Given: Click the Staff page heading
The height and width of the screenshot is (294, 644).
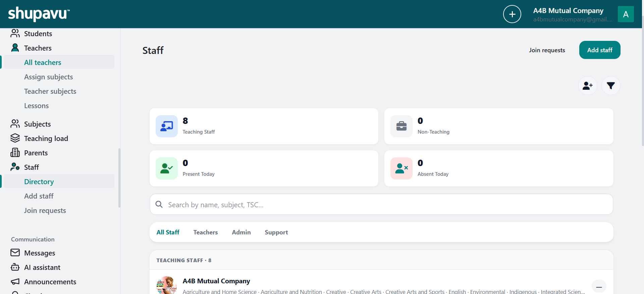Looking at the screenshot, I should [153, 50].
